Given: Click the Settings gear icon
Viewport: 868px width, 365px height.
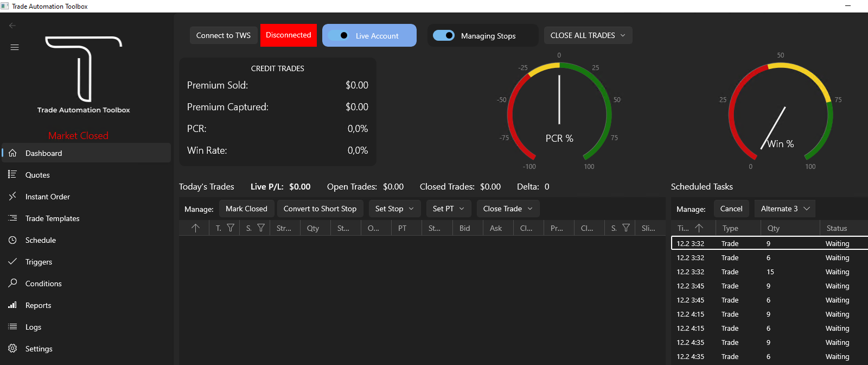Looking at the screenshot, I should pos(12,349).
